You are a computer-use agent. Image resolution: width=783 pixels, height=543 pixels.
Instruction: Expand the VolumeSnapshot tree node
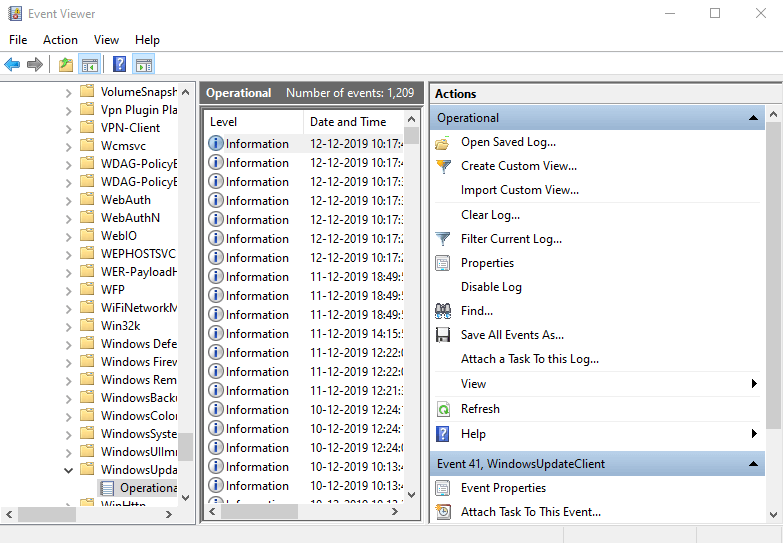click(x=69, y=92)
